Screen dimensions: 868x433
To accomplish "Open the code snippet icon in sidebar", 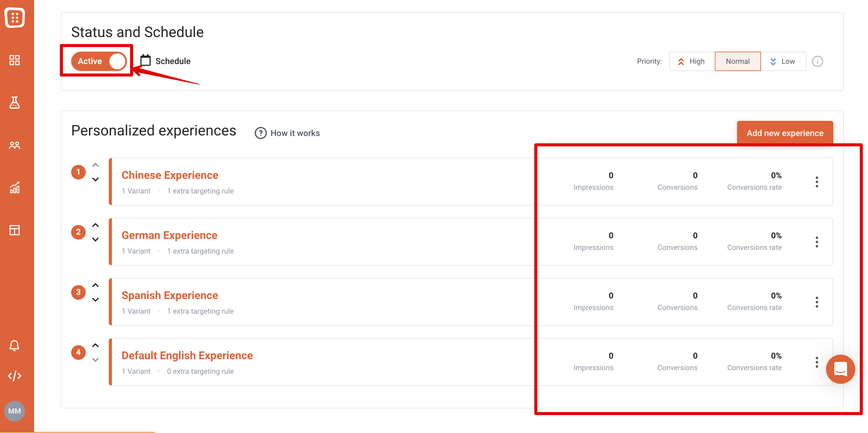I will [15, 376].
